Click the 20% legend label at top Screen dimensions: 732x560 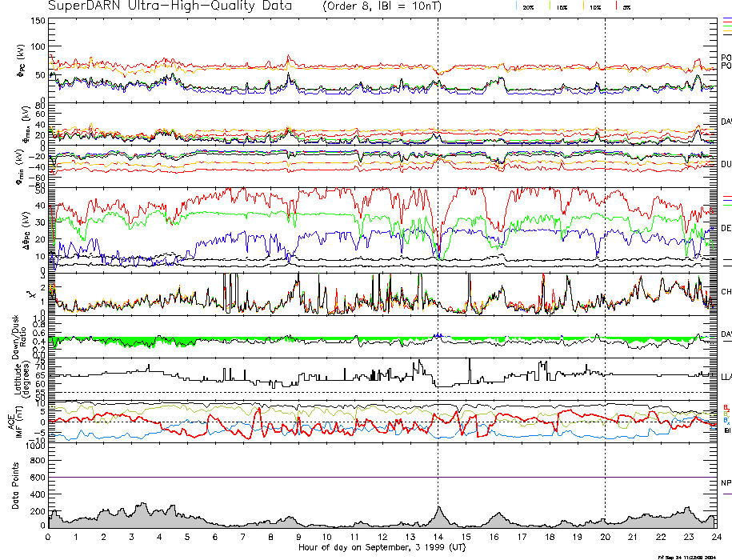pos(528,7)
